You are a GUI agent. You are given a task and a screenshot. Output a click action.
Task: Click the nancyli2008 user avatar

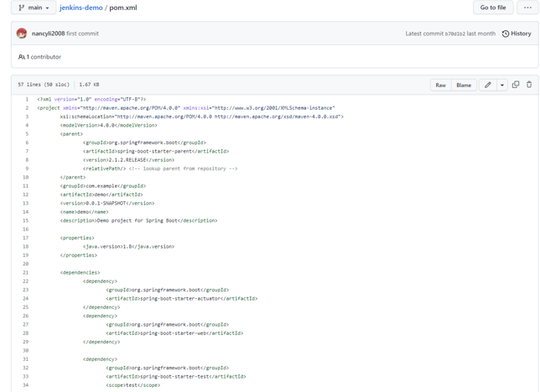tap(22, 34)
